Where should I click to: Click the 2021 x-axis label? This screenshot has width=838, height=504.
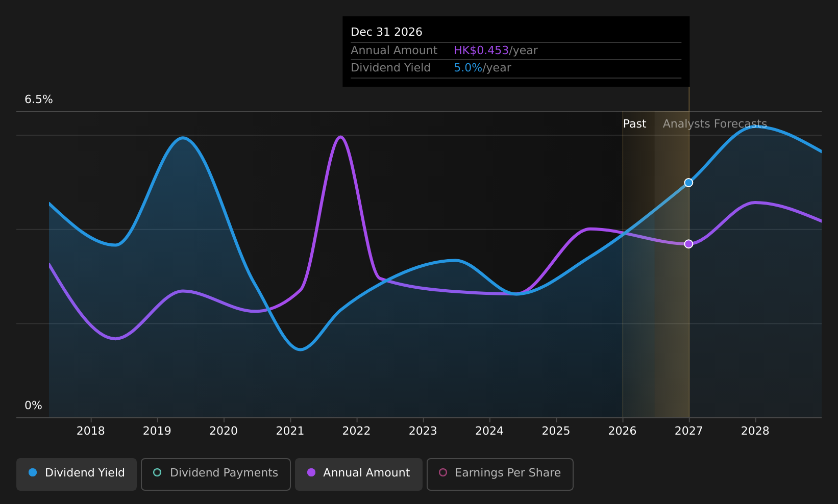point(290,431)
